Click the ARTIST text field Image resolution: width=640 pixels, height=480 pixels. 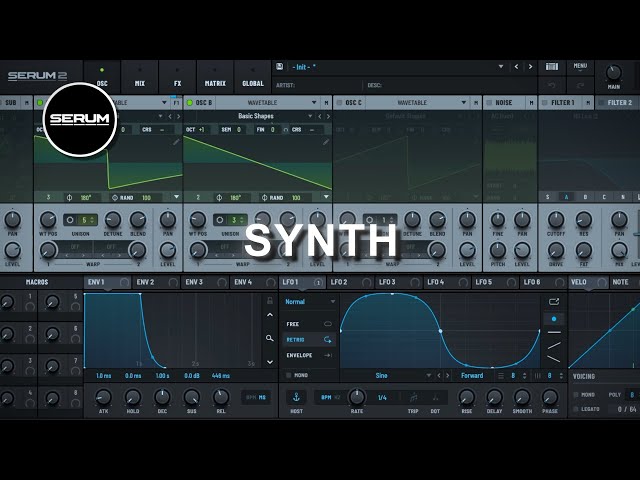tap(318, 85)
